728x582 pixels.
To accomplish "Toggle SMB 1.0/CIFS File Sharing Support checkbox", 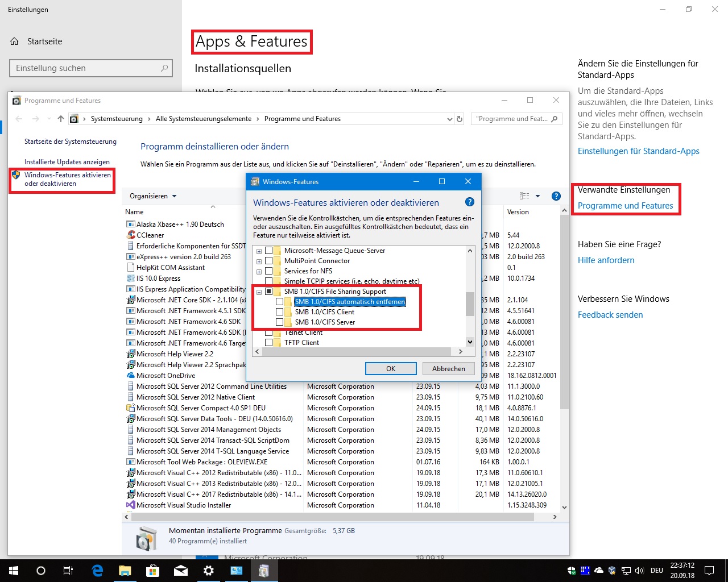I will tap(269, 292).
